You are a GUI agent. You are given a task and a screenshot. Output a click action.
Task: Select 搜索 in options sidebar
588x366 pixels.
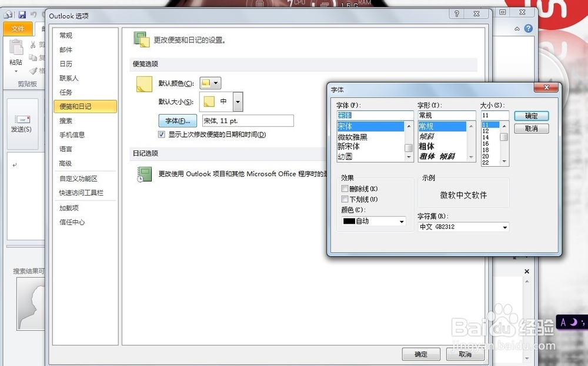click(85, 120)
